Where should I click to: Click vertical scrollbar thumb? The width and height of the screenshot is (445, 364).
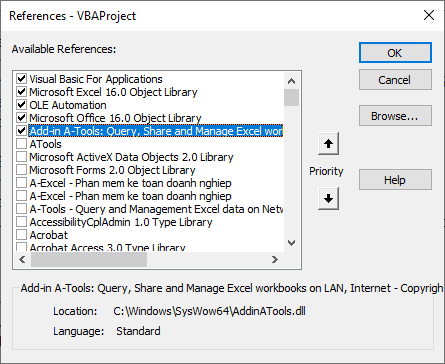click(291, 97)
